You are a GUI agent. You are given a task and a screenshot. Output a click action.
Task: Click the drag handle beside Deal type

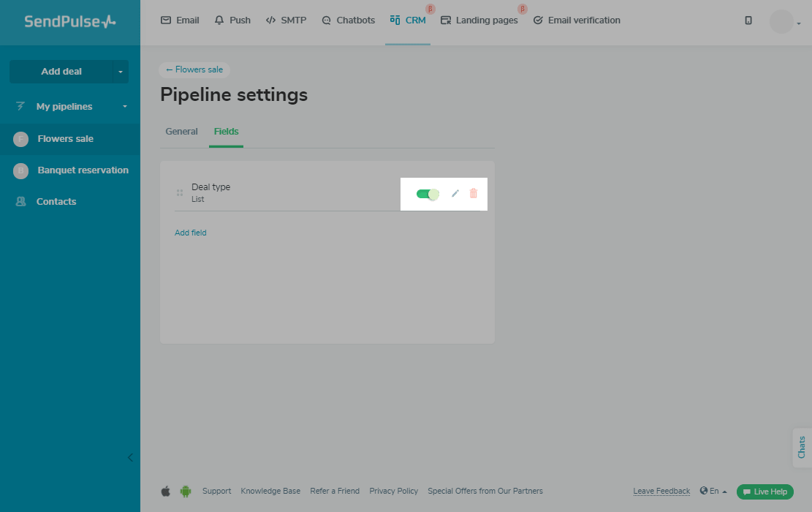180,193
